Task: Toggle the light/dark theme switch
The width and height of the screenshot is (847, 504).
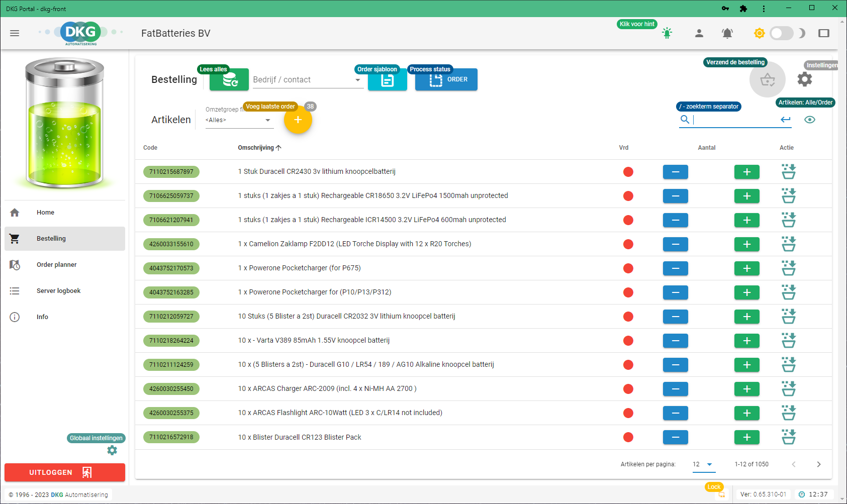Action: (x=782, y=33)
